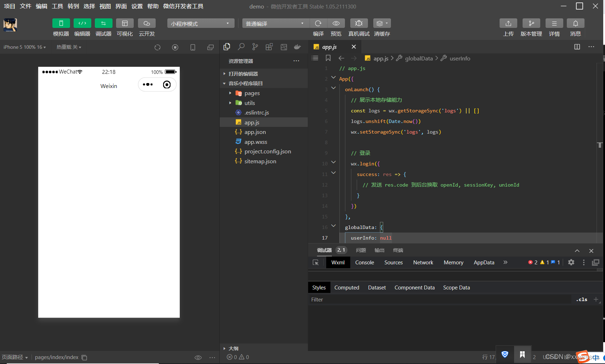This screenshot has width=605, height=364.
Task: Open version management icon
Action: pyautogui.click(x=531, y=23)
